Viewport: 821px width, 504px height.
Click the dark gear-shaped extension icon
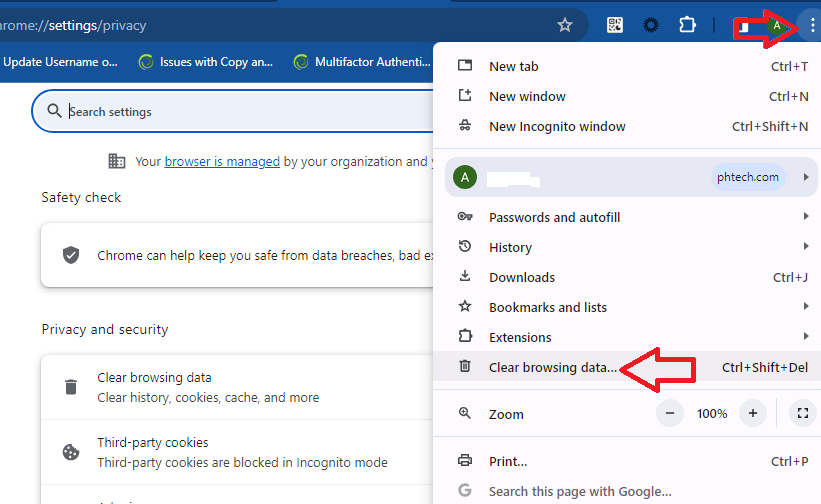point(651,25)
